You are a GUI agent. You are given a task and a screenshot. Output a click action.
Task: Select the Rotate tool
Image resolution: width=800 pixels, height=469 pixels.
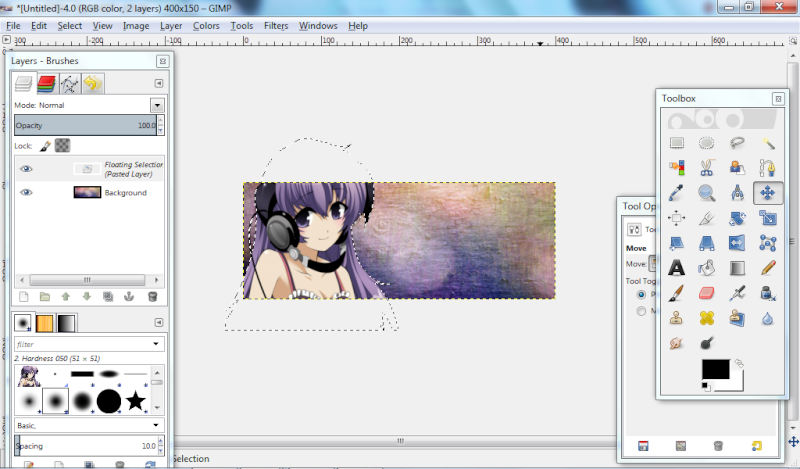click(737, 218)
